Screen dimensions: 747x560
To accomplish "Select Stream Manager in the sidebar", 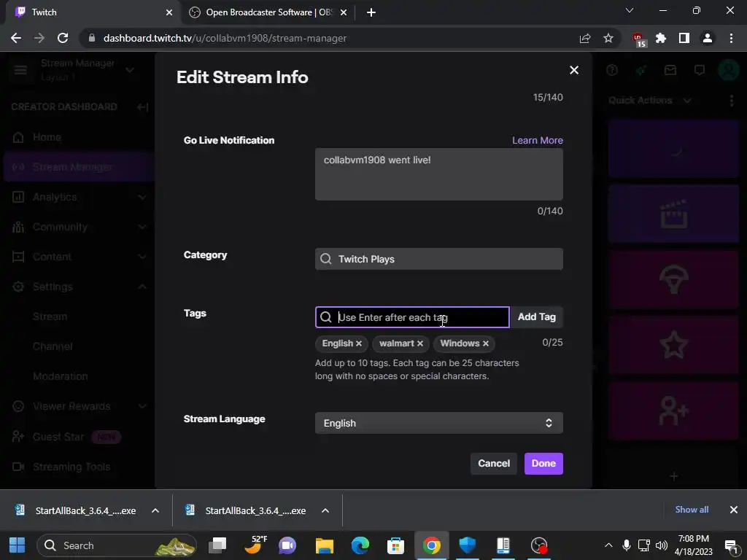I will click(x=79, y=167).
